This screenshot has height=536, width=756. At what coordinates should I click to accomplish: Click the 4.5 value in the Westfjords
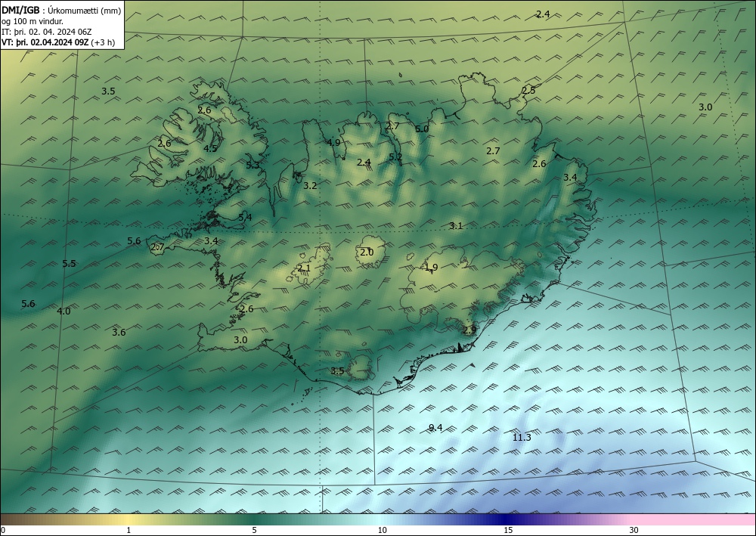pos(210,148)
